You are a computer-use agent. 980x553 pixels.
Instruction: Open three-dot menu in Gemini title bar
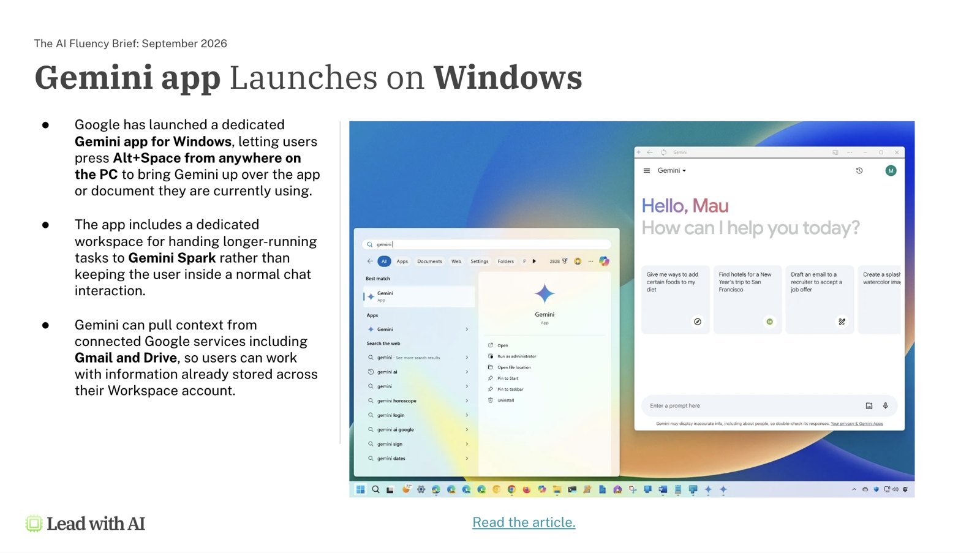(x=850, y=152)
